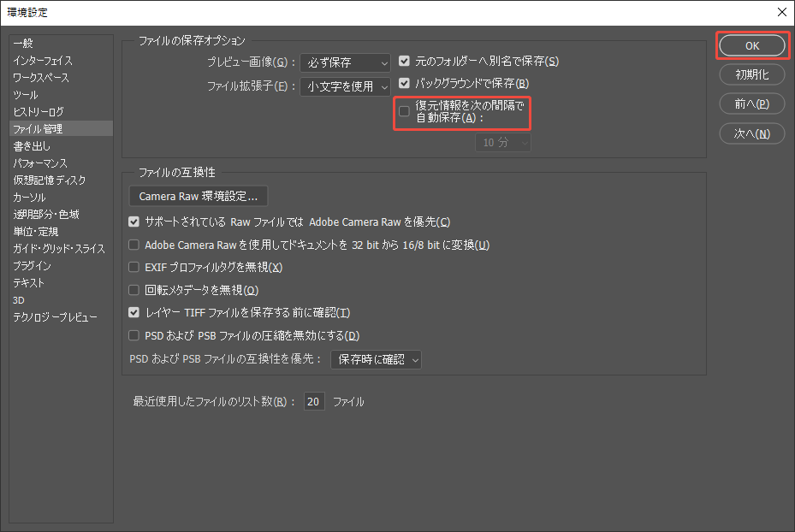Go to 次へ page
The width and height of the screenshot is (795, 532).
[751, 133]
